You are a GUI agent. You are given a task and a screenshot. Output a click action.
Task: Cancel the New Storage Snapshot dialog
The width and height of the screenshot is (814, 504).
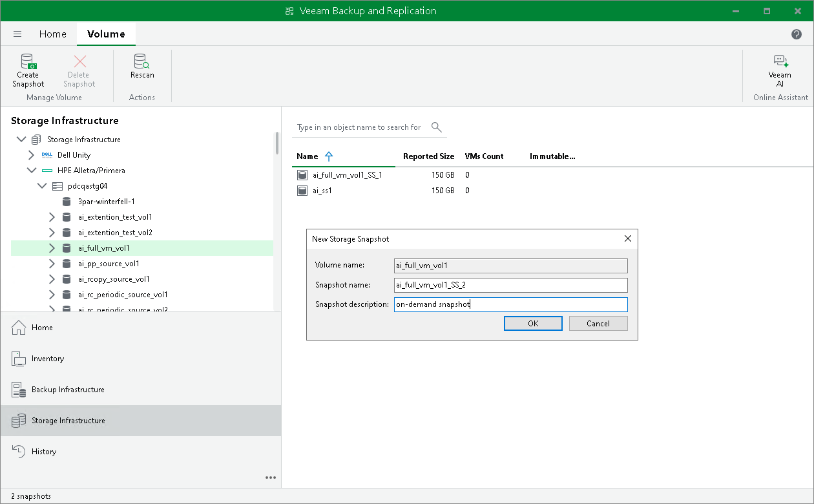point(598,324)
